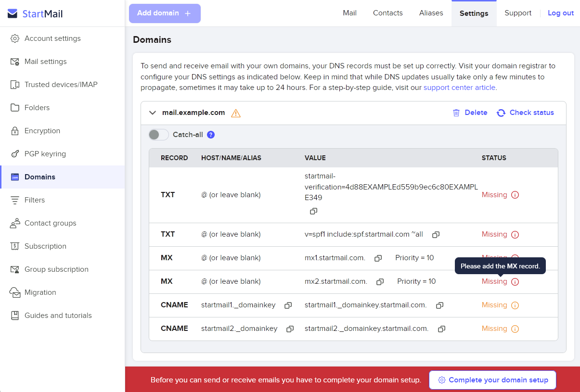Switch to the Aliases tab

click(431, 13)
